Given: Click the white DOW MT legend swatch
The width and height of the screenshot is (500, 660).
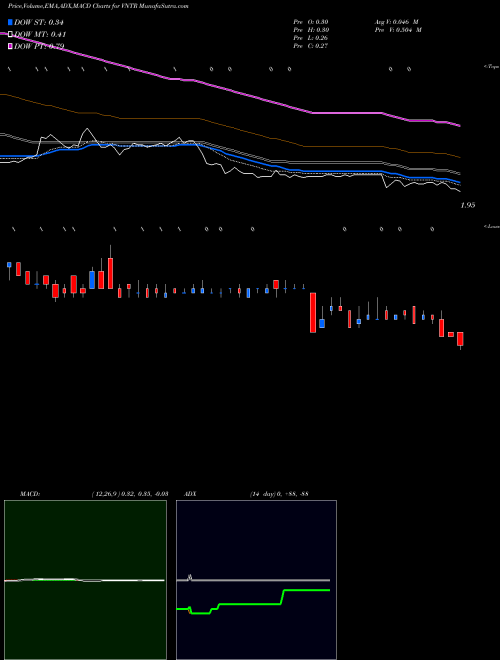Looking at the screenshot, I should click(x=10, y=34).
